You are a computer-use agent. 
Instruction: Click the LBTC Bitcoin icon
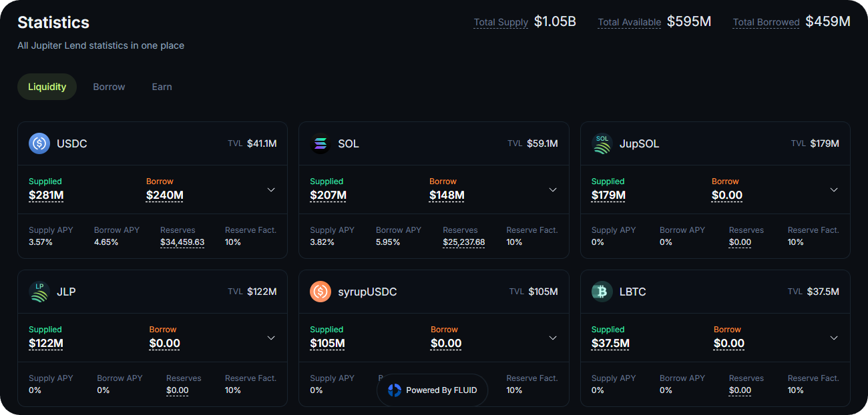pyautogui.click(x=602, y=292)
